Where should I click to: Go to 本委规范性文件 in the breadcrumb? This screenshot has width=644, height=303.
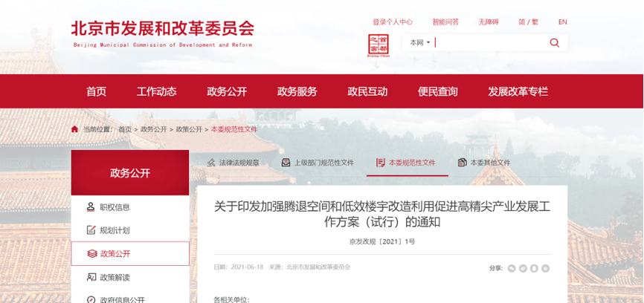tap(234, 129)
